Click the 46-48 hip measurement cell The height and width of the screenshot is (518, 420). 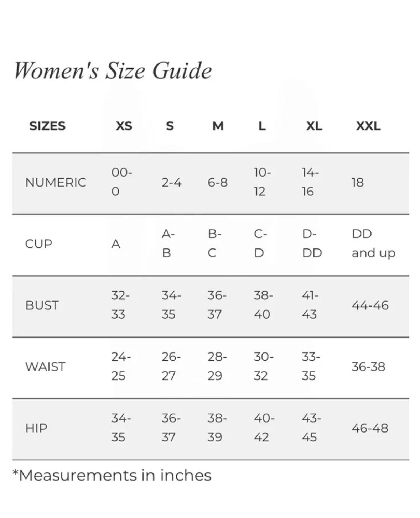click(370, 428)
